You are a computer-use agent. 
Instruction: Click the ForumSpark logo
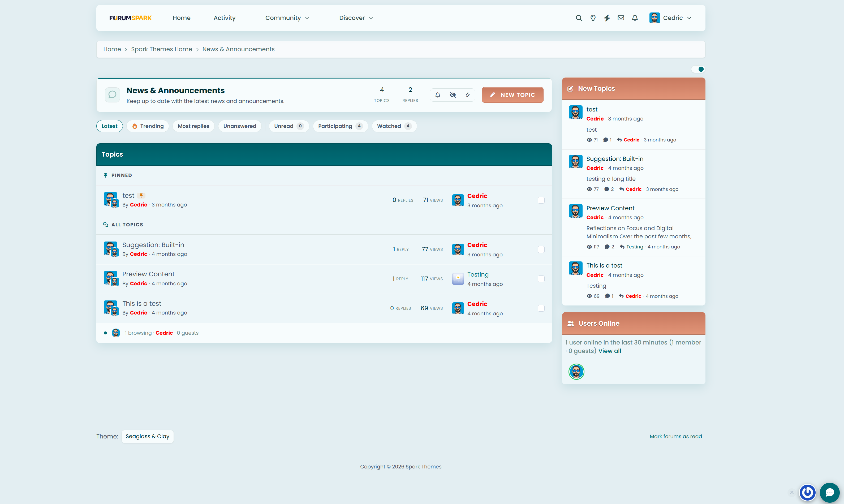pos(130,18)
